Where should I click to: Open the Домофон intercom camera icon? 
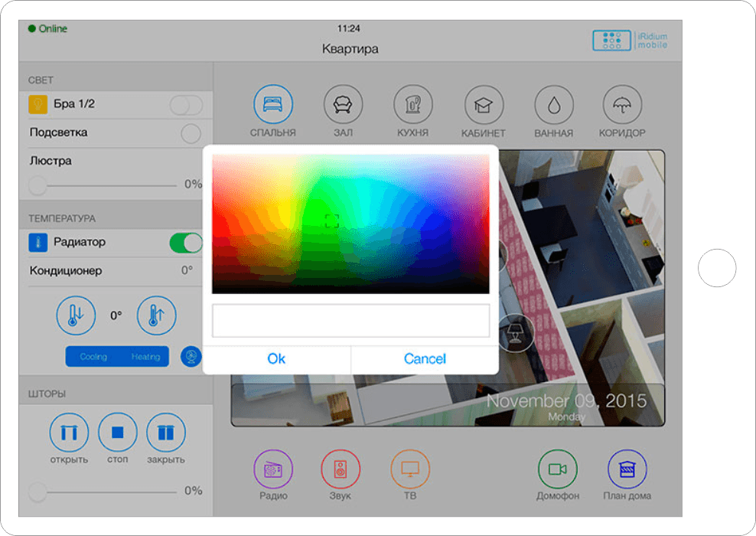[557, 470]
